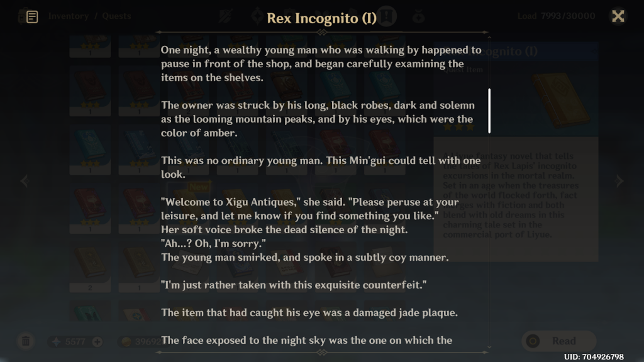Click the Mora coin currency icon
The width and height of the screenshot is (644, 362).
click(126, 341)
